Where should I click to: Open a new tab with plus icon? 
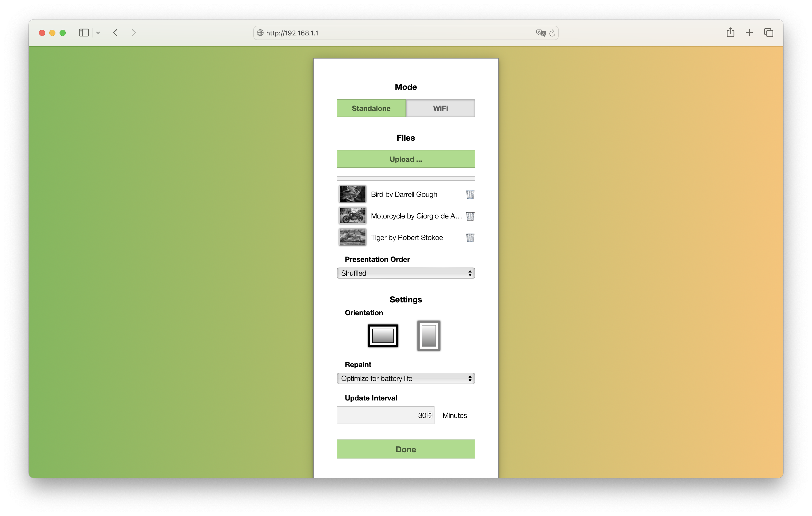[x=749, y=33]
